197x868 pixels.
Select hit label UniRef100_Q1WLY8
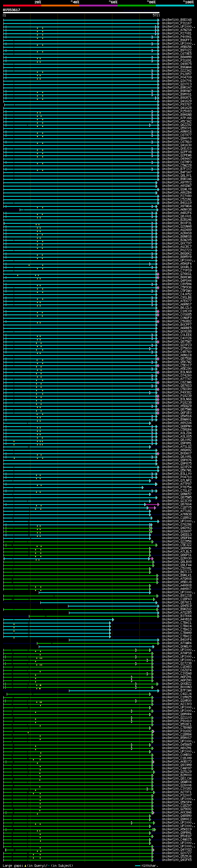tap(177, 189)
